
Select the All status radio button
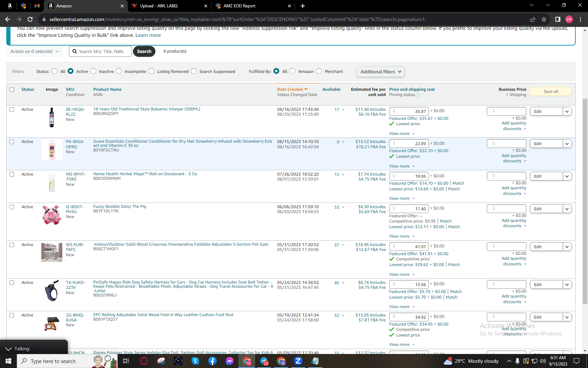[x=54, y=71]
